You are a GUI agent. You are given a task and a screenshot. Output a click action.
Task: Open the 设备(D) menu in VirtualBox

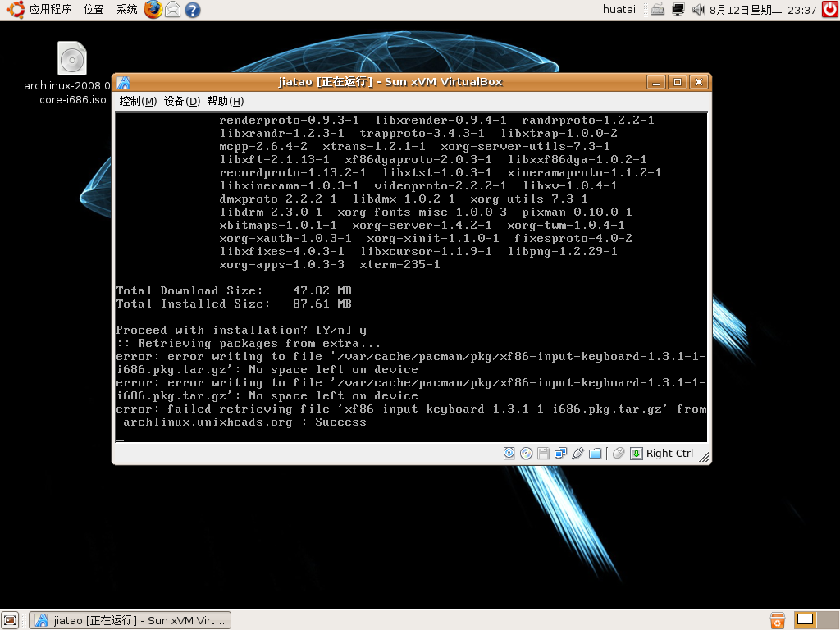click(x=181, y=101)
